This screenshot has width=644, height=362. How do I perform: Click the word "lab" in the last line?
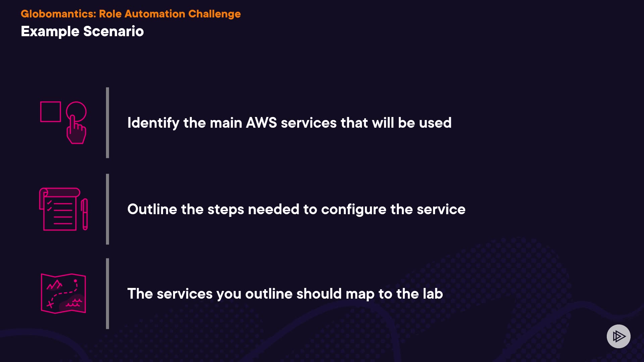click(433, 294)
